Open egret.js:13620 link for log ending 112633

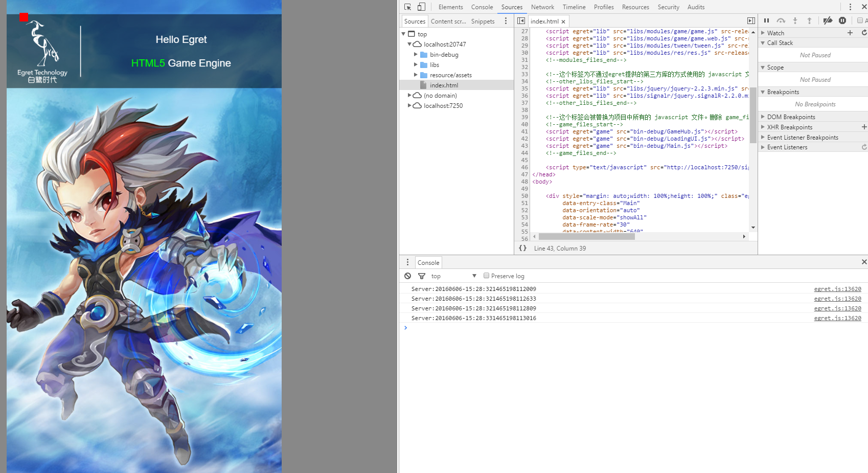click(837, 299)
